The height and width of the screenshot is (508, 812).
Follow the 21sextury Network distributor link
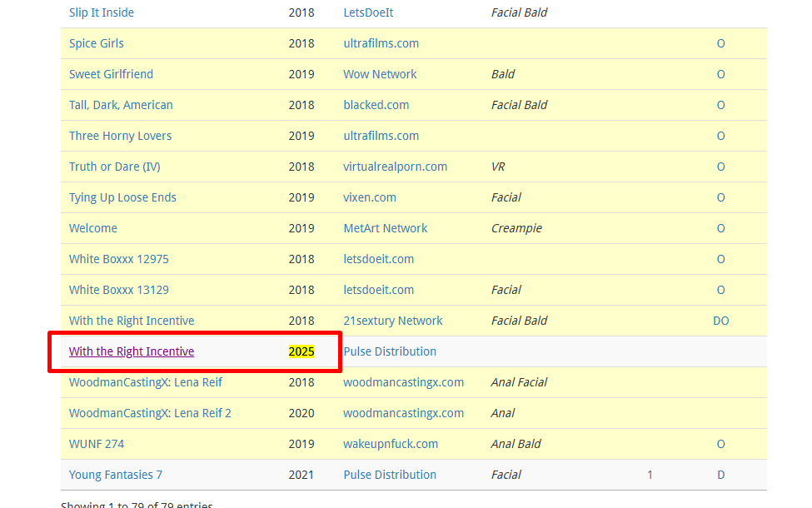pos(393,321)
